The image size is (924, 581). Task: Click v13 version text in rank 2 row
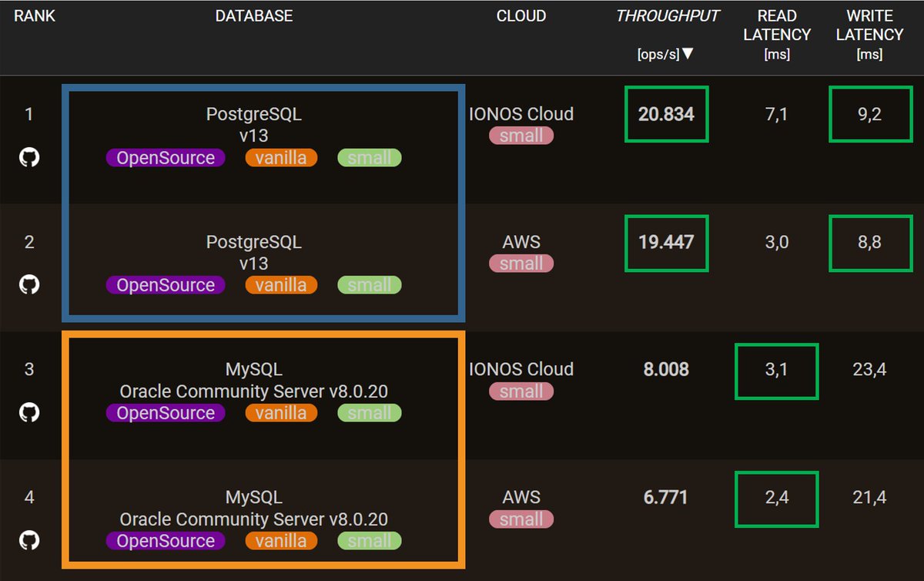(254, 264)
